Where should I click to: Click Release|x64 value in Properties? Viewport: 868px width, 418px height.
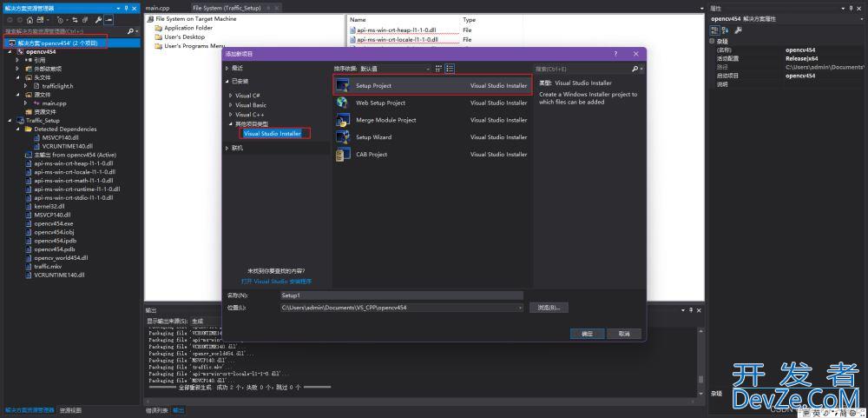pos(803,58)
